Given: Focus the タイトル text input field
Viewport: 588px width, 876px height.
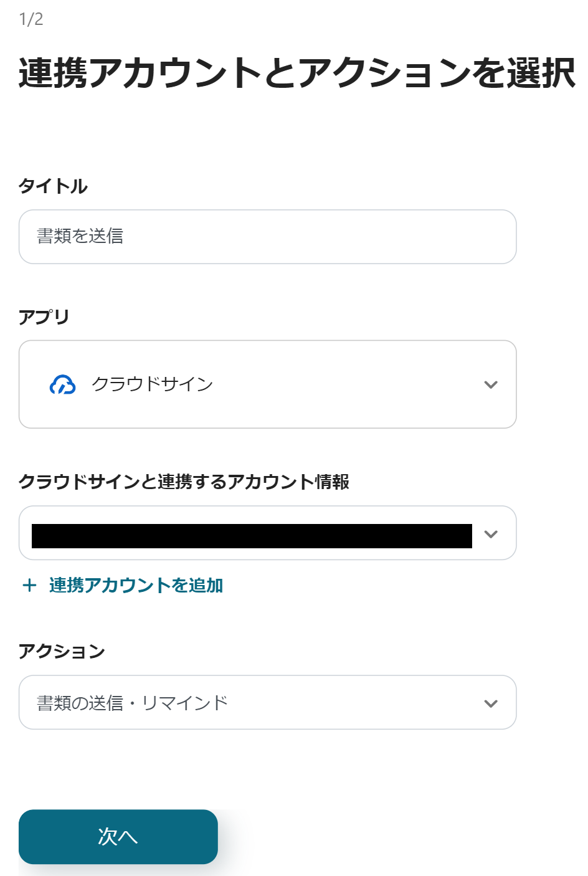Looking at the screenshot, I should (x=267, y=237).
